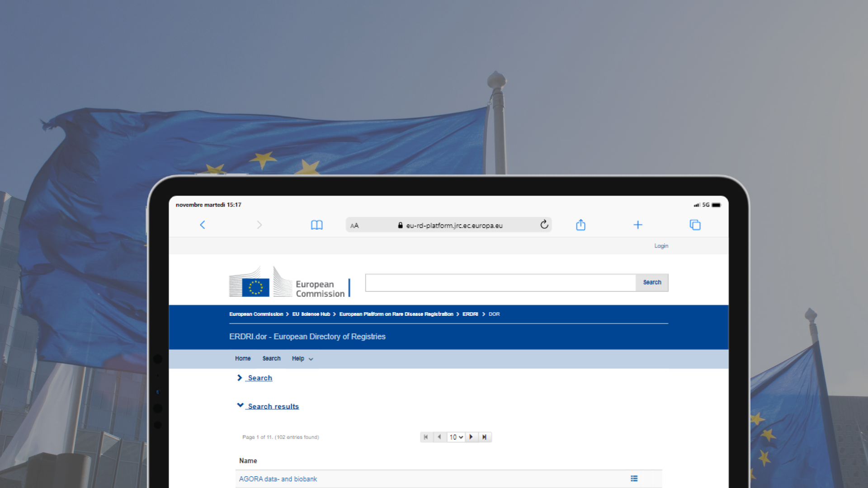This screenshot has width=868, height=488.
Task: Open the Safari bookmarks book icon
Action: point(317,225)
